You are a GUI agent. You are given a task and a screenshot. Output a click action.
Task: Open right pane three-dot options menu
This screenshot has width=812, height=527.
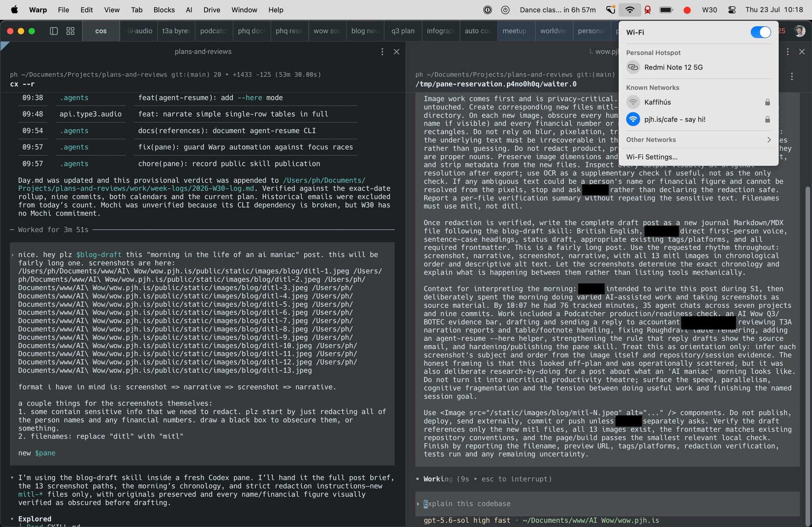(x=788, y=52)
